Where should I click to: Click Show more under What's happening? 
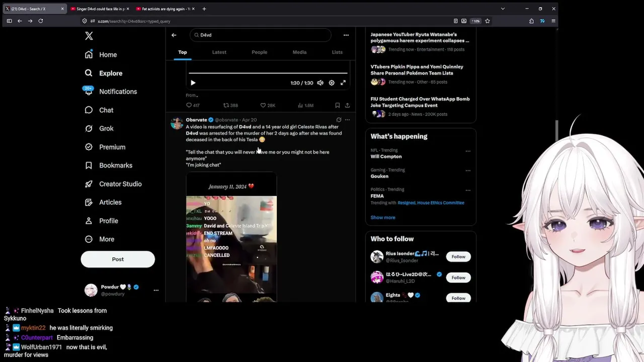(x=383, y=218)
